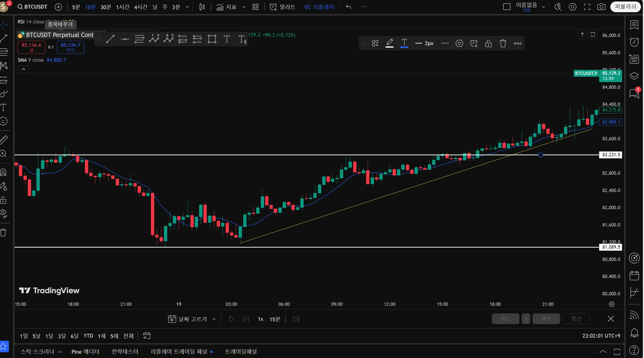This screenshot has height=358, width=644.
Task: Open object tree layers panel
Action: 634,76
